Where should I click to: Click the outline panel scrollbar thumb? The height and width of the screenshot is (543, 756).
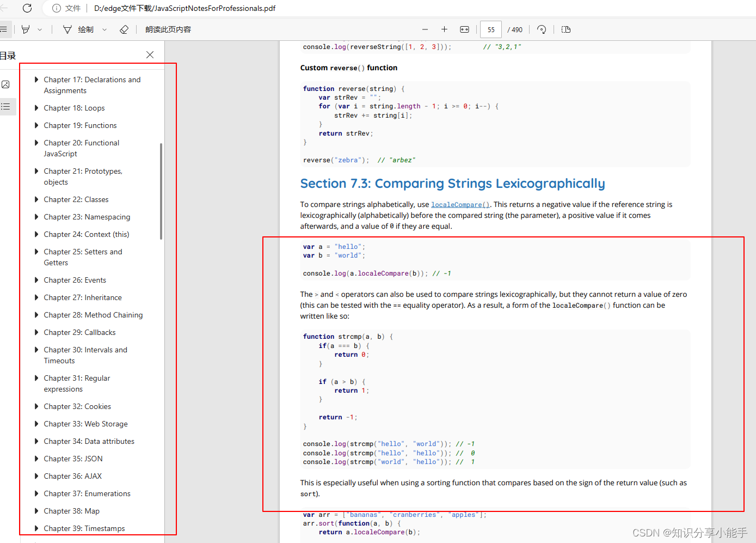click(161, 191)
